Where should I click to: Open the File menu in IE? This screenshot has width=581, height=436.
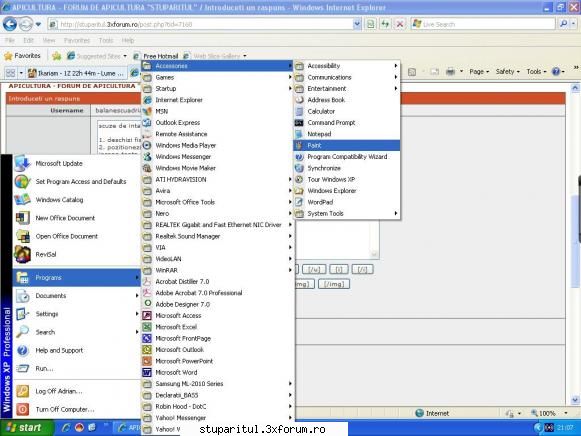pos(10,40)
